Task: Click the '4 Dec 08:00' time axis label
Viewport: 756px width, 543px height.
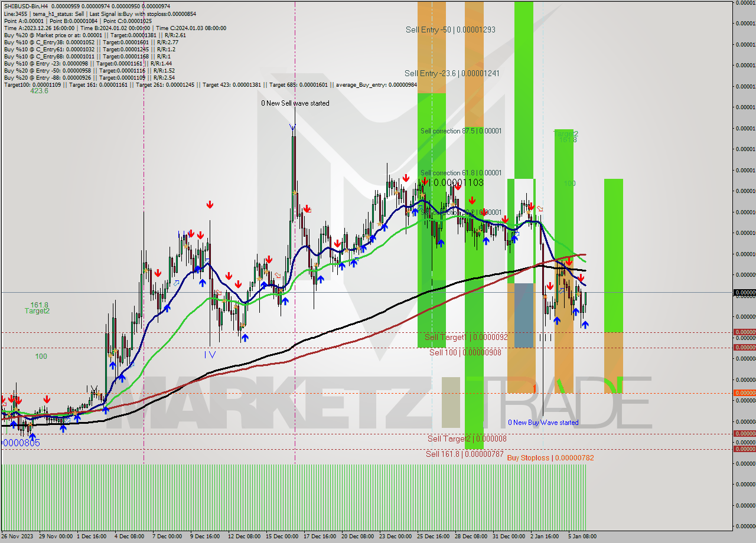Action: 129,537
